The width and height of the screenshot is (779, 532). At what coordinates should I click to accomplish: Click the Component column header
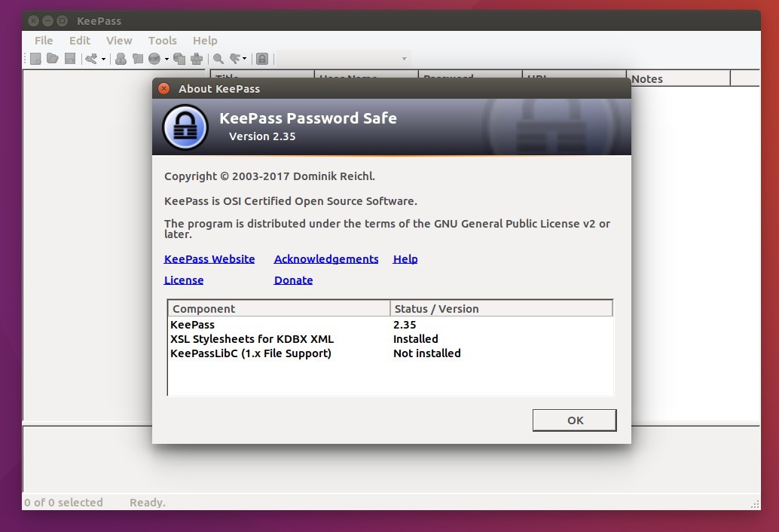point(280,308)
